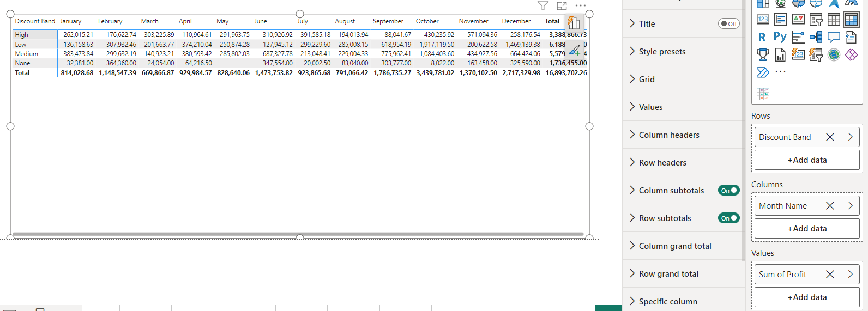Open Month Name field options chevron
The height and width of the screenshot is (311, 868).
pos(851,206)
